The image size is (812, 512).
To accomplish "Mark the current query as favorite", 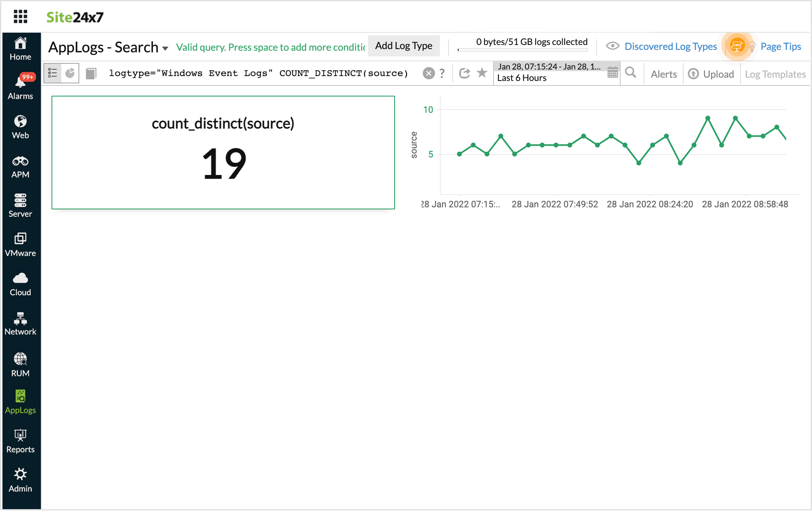I will [x=481, y=73].
